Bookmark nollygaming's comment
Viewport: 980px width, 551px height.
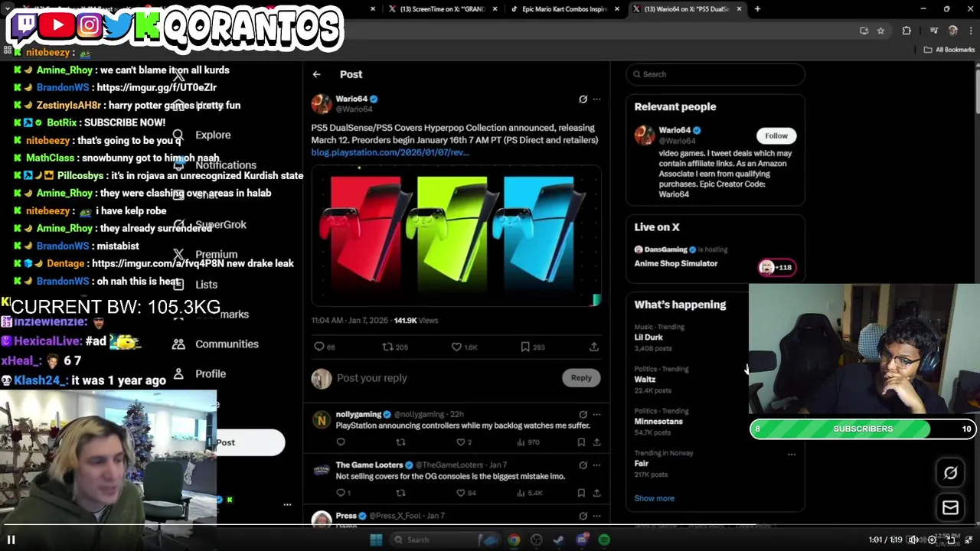click(x=581, y=442)
